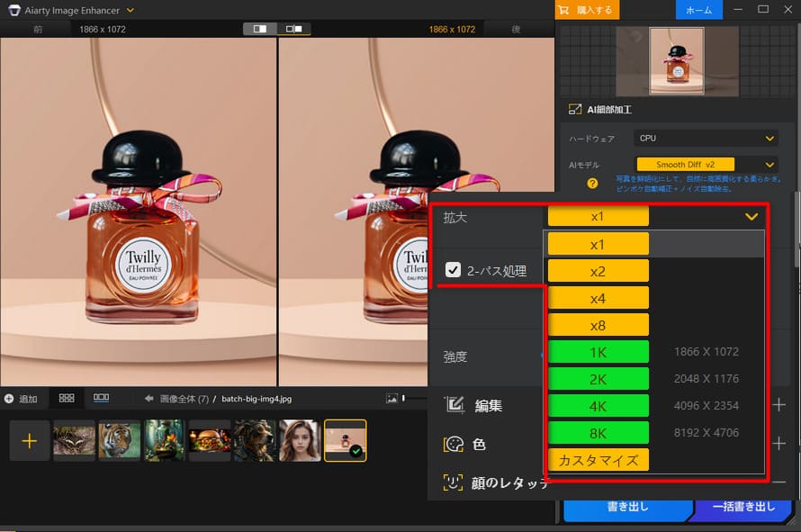
Task: Select the woman portrait thumbnail
Action: coord(300,440)
